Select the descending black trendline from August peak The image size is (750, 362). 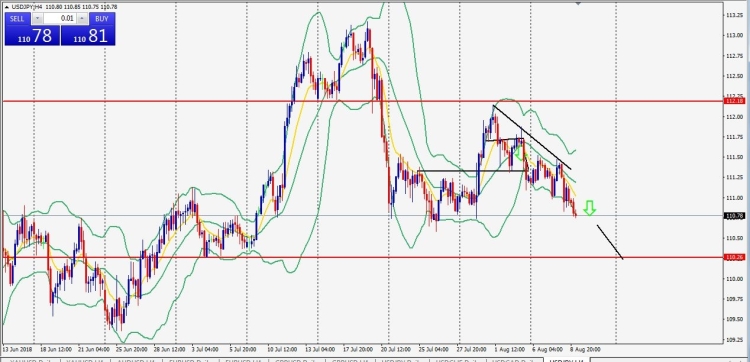pos(532,137)
